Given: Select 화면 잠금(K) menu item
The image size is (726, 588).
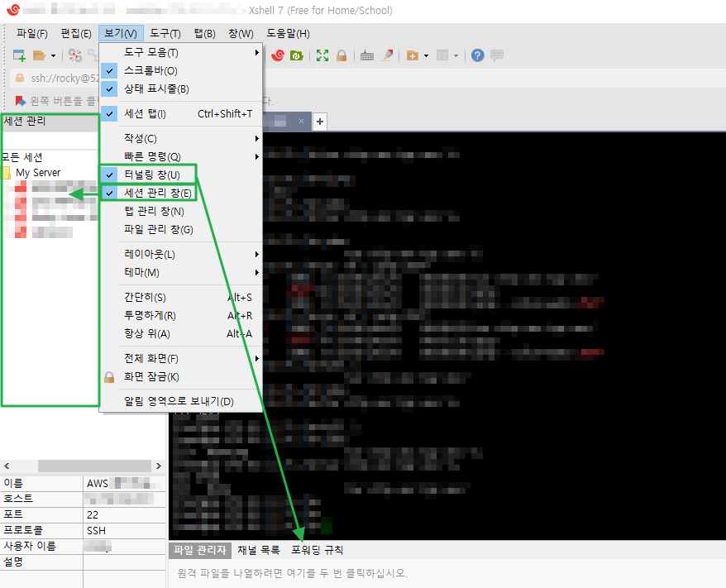Looking at the screenshot, I should click(x=181, y=376).
